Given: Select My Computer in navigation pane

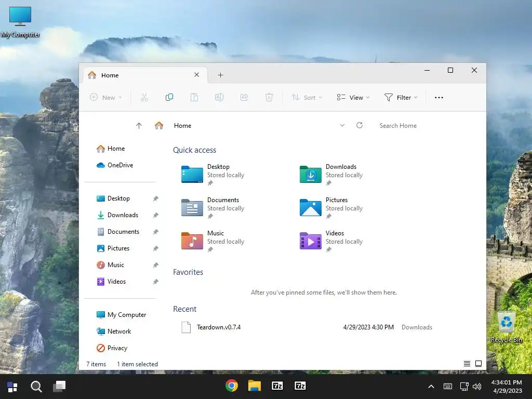Looking at the screenshot, I should (x=121, y=315).
